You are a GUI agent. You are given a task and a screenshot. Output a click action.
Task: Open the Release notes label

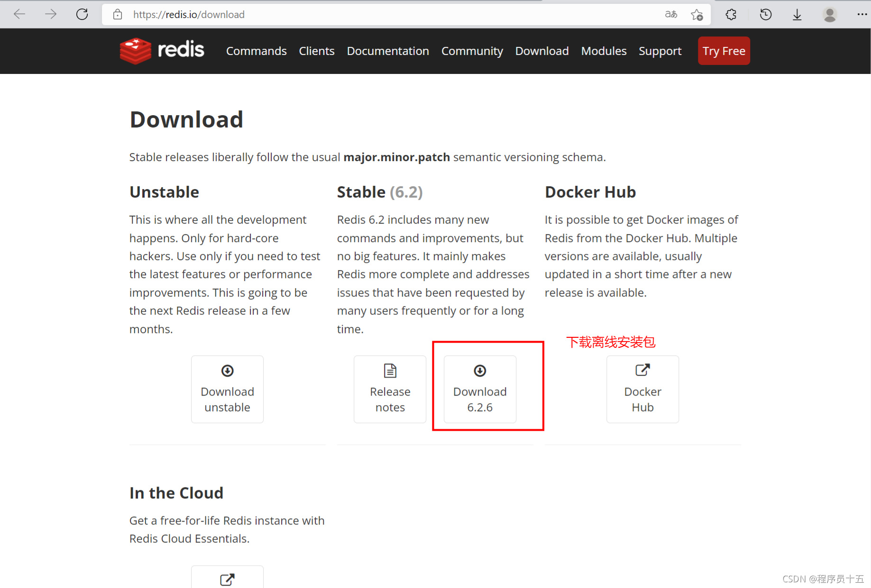tap(390, 399)
